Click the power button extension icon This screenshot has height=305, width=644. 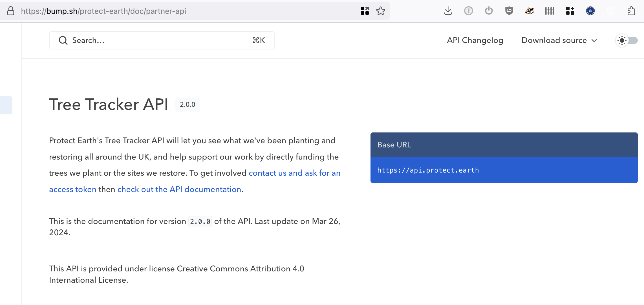coord(489,11)
